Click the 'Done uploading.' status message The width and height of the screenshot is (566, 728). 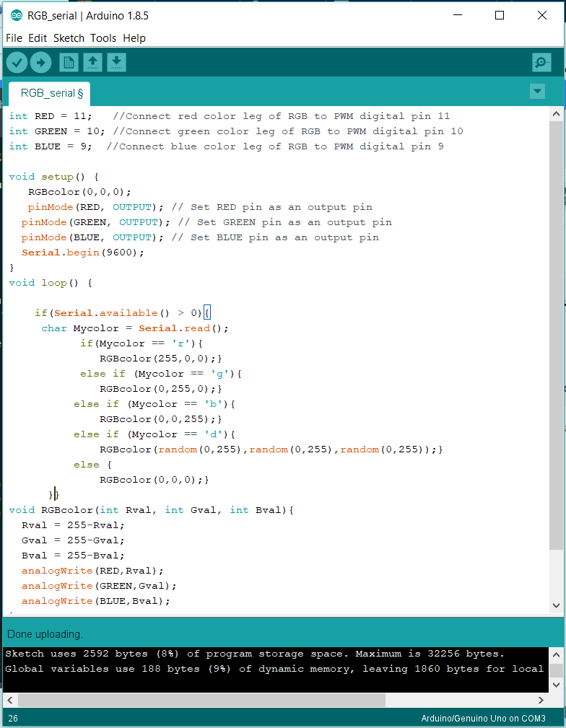coord(45,634)
